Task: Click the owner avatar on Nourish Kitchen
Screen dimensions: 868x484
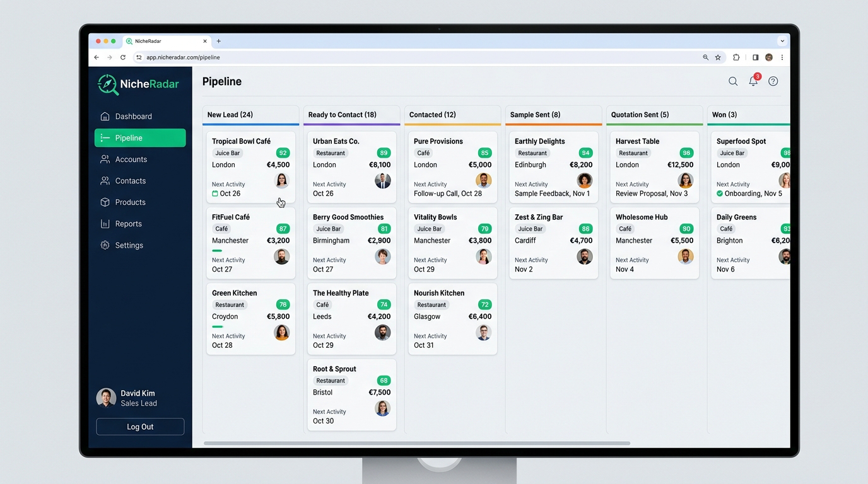Action: point(484,332)
